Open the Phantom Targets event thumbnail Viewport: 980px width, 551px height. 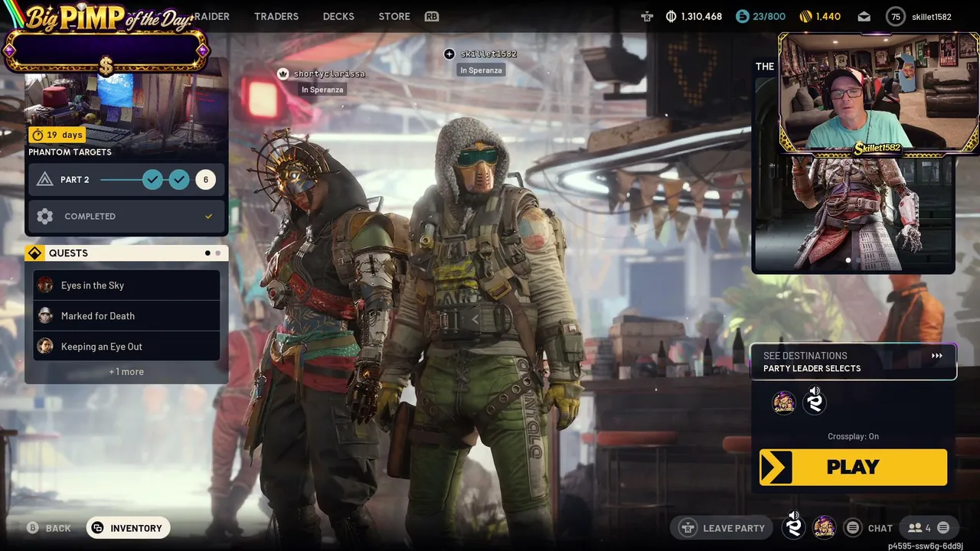[x=127, y=107]
